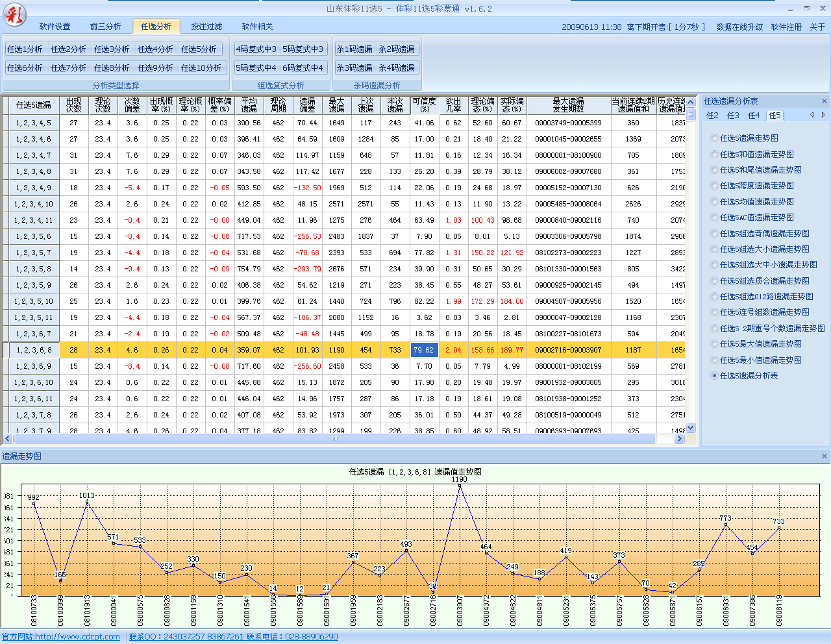The image size is (831, 644).
Task: Click table horizontal scrollbar left arrow
Action: pyautogui.click(x=8, y=439)
